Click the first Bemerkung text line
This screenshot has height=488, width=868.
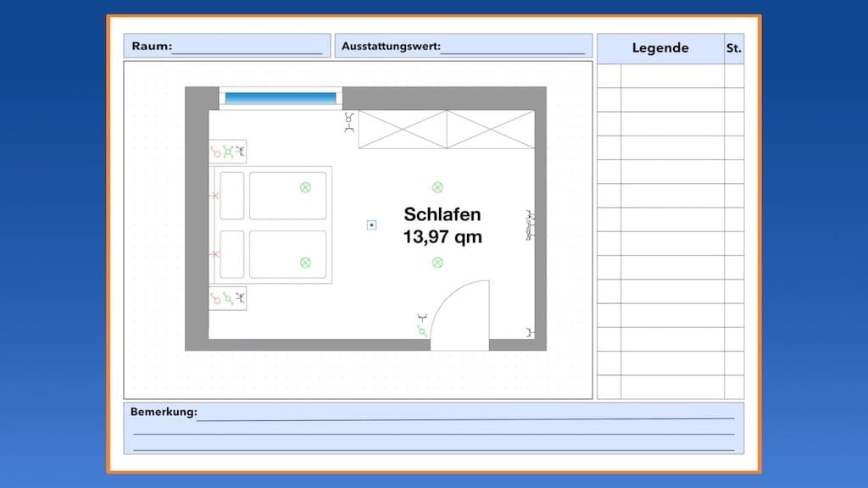click(465, 413)
